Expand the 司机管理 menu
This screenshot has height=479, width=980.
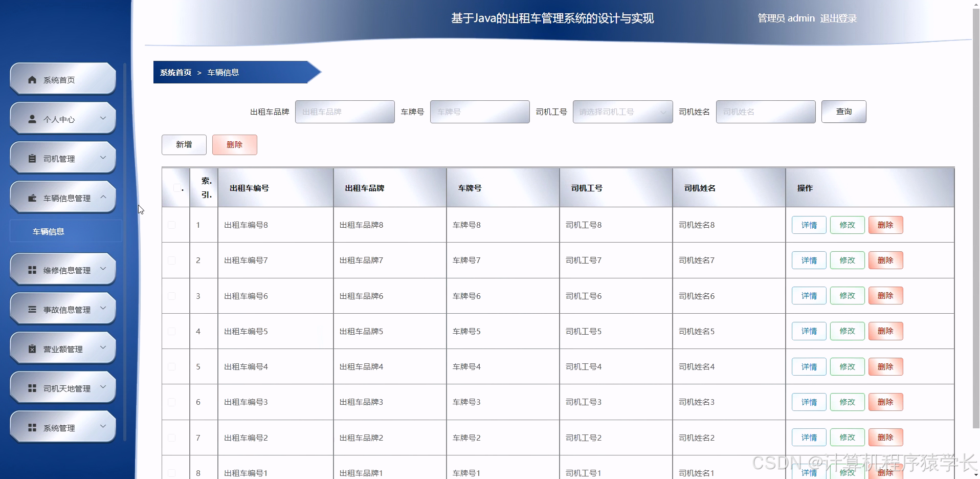coord(104,158)
